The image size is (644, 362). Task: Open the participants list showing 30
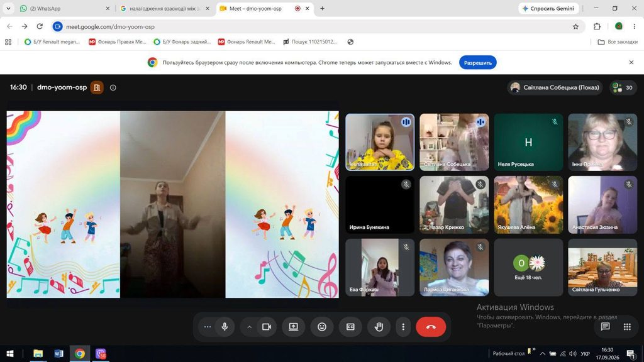tap(622, 87)
